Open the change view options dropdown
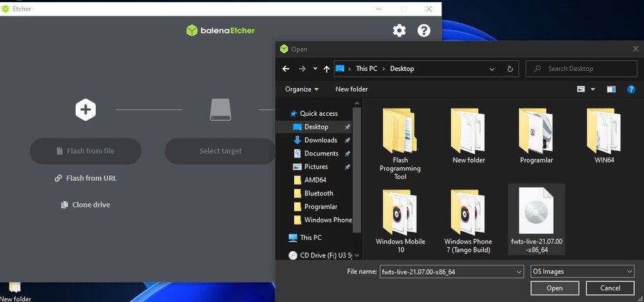The width and height of the screenshot is (644, 302). (593, 89)
